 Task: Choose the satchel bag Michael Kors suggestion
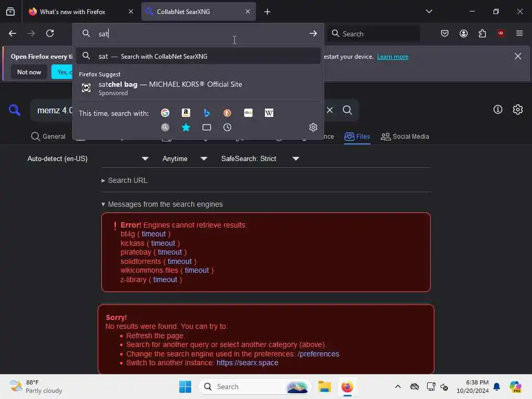pyautogui.click(x=198, y=88)
